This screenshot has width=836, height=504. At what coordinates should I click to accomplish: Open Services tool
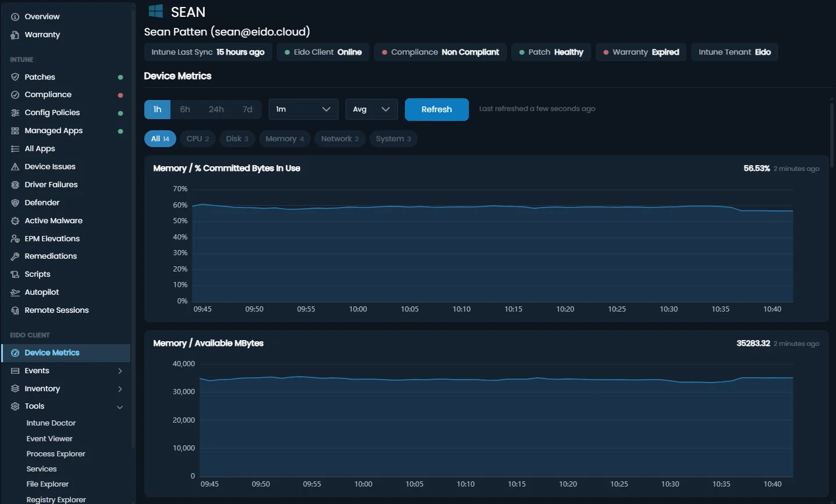click(41, 469)
